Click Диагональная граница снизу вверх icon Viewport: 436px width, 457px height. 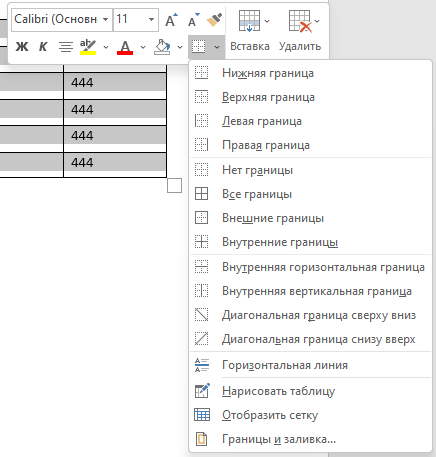[x=201, y=339]
